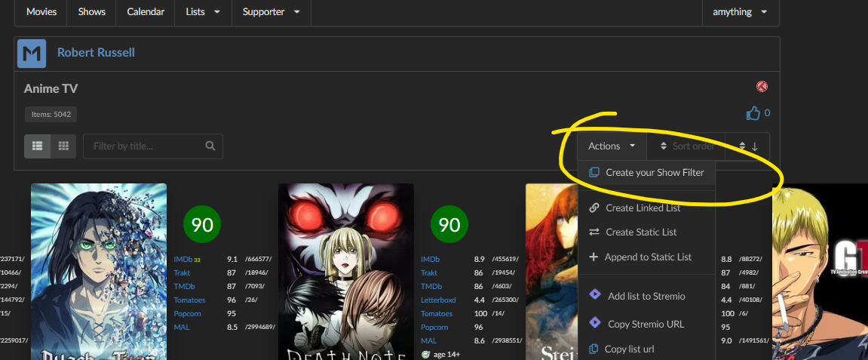Screen dimensions: 868x360
Task: Open TMDb link with /4603/ votes
Action: click(431, 286)
